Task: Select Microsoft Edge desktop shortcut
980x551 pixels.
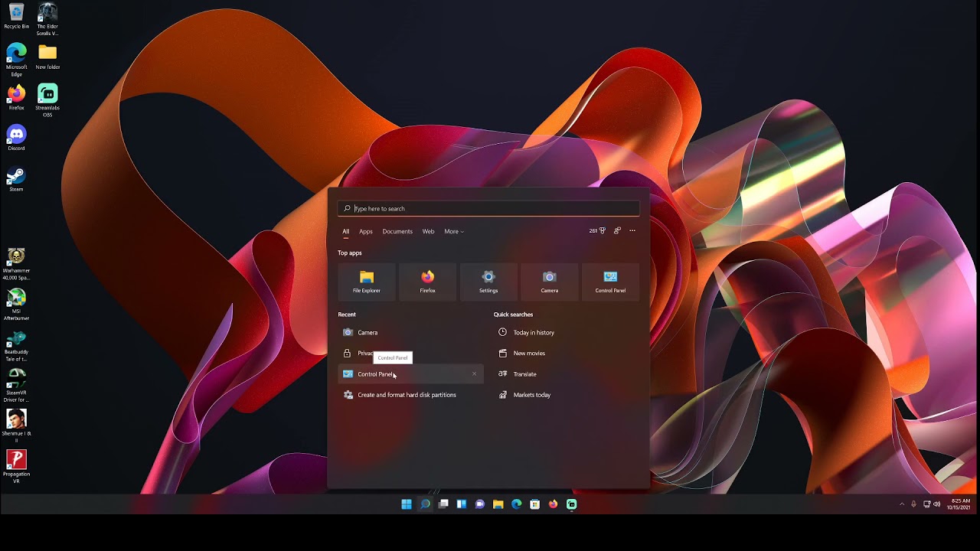Action: [16, 60]
